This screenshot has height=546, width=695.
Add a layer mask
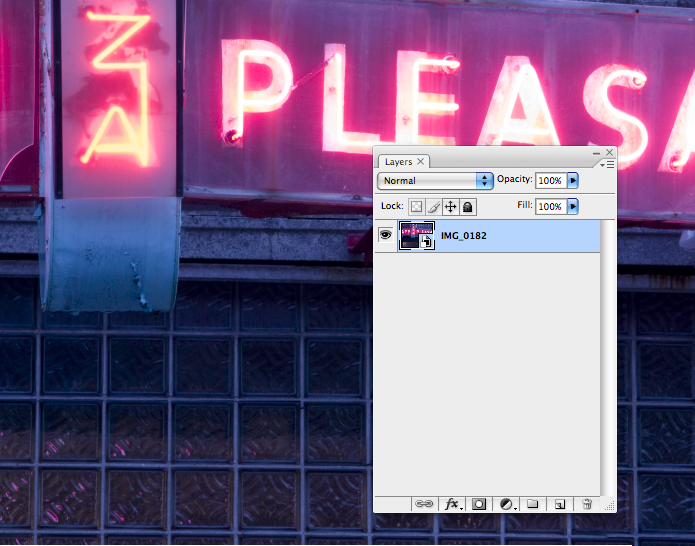(x=479, y=504)
